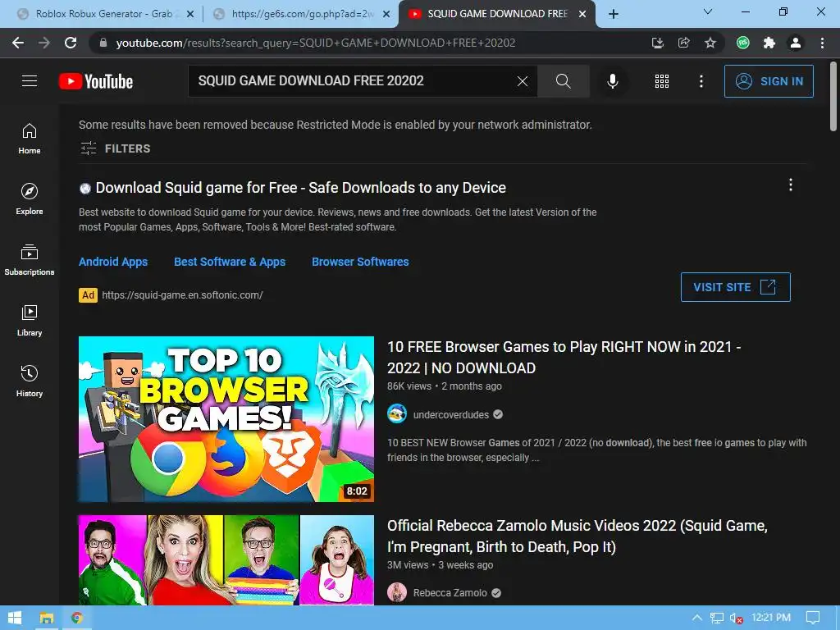Click the YouTube logo
Image resolution: width=840 pixels, height=630 pixels.
pyautogui.click(x=96, y=81)
